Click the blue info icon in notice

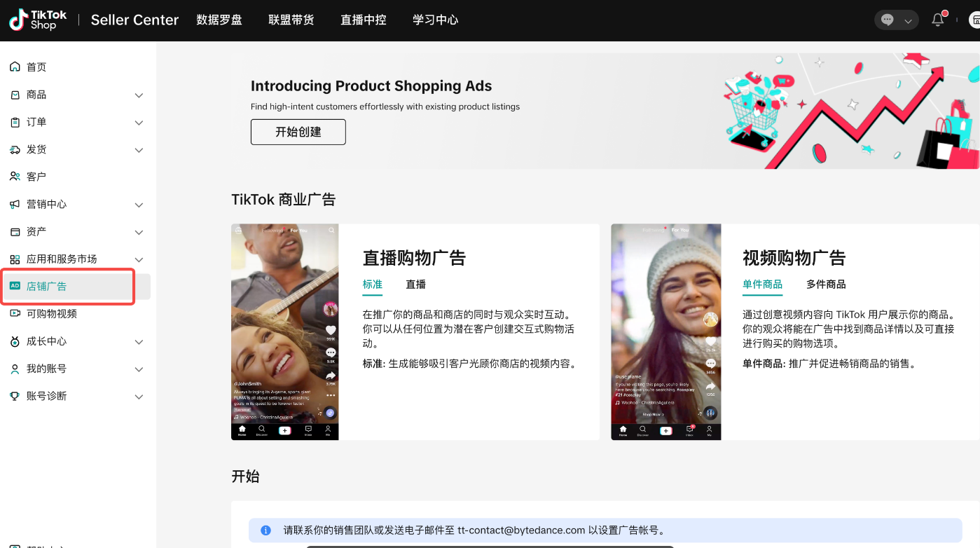point(265,530)
